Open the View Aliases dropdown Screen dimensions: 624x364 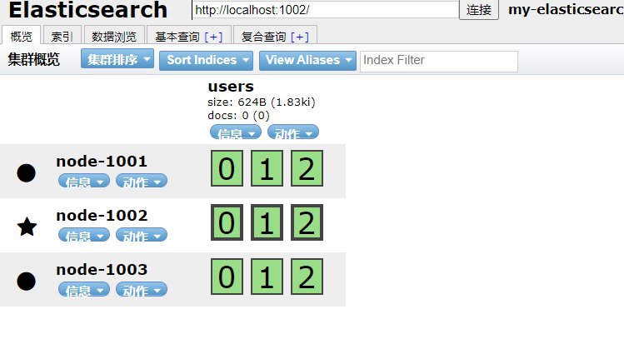pos(307,60)
